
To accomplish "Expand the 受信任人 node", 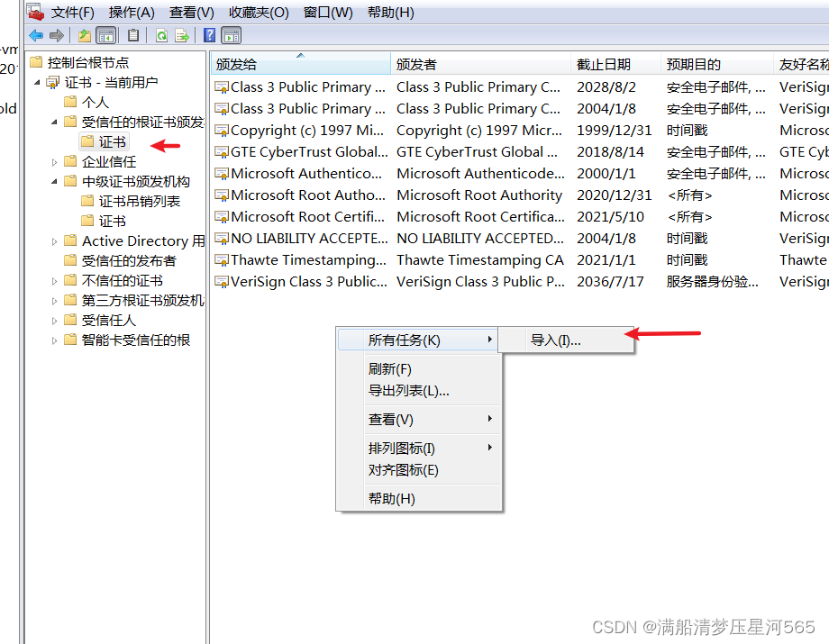I will click(x=54, y=321).
